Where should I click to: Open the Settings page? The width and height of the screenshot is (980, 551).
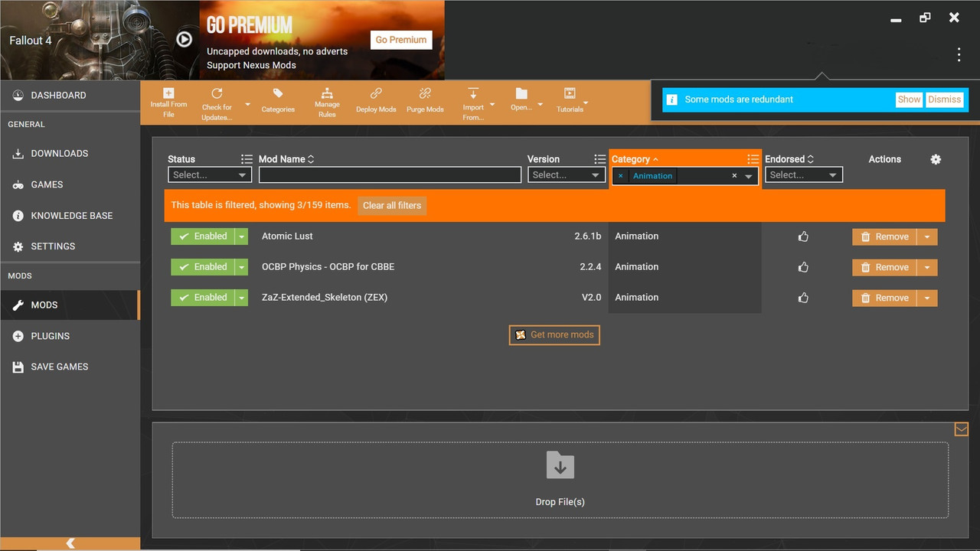pos(70,246)
